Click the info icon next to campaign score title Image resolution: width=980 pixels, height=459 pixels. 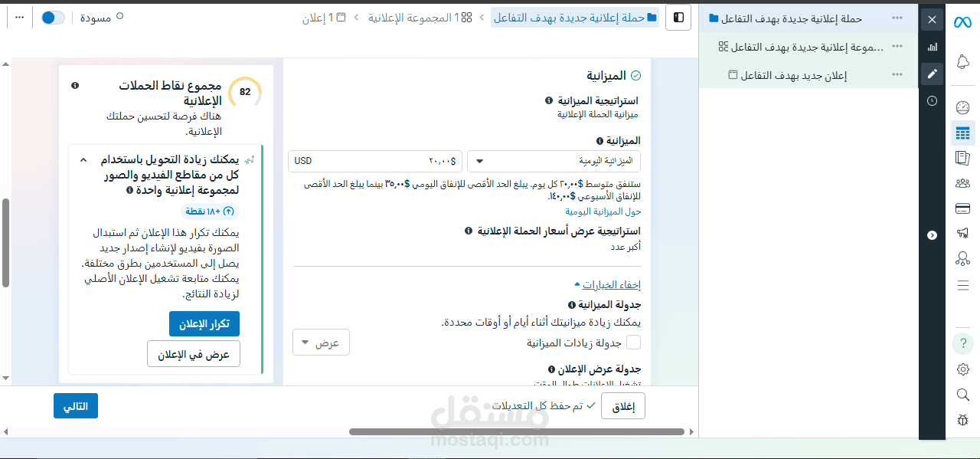(x=75, y=86)
